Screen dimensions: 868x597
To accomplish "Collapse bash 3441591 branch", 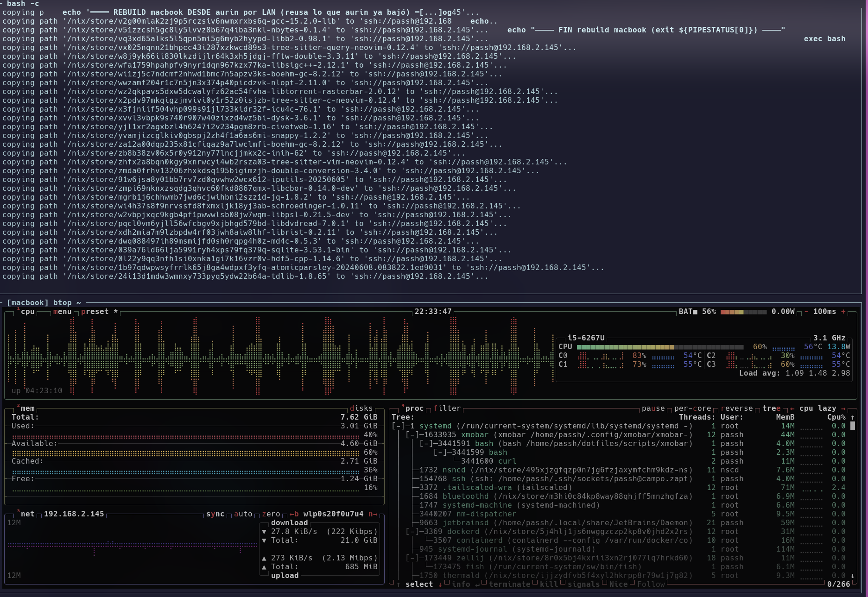I will click(x=426, y=444).
